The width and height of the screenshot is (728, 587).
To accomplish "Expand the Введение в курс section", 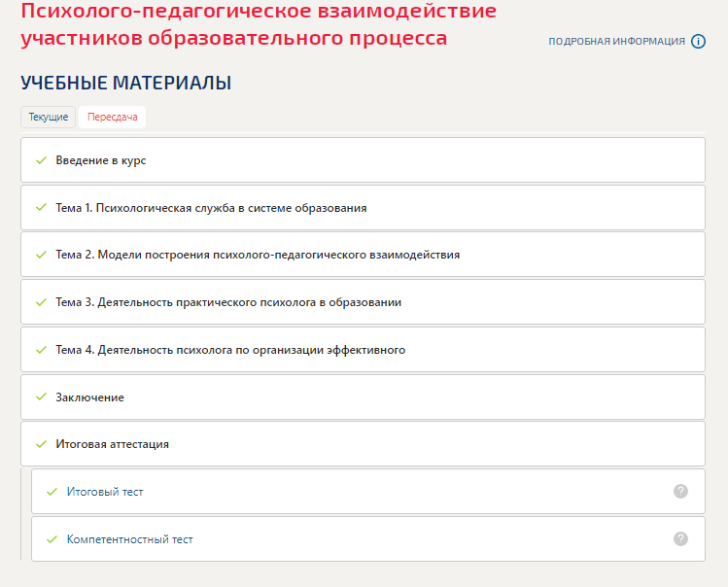I will (363, 160).
